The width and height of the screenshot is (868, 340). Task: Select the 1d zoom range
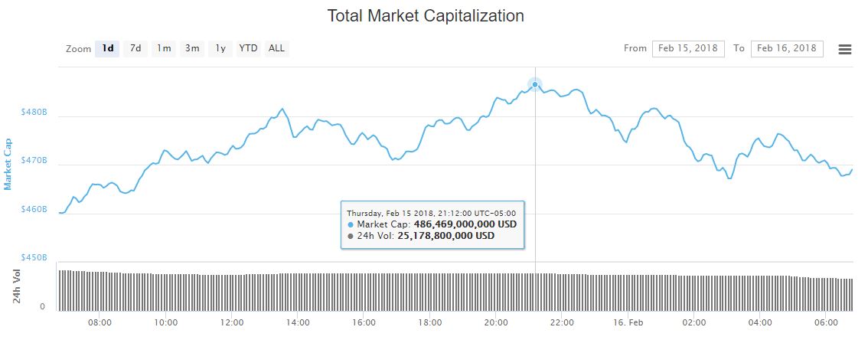[108, 48]
